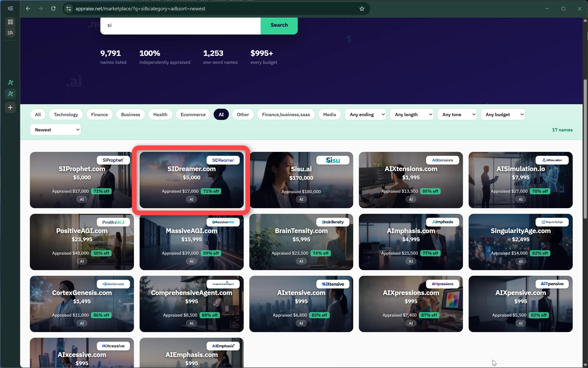This screenshot has height=368, width=588.
Task: Add a new tab with the plus icon
Action: coord(10,107)
